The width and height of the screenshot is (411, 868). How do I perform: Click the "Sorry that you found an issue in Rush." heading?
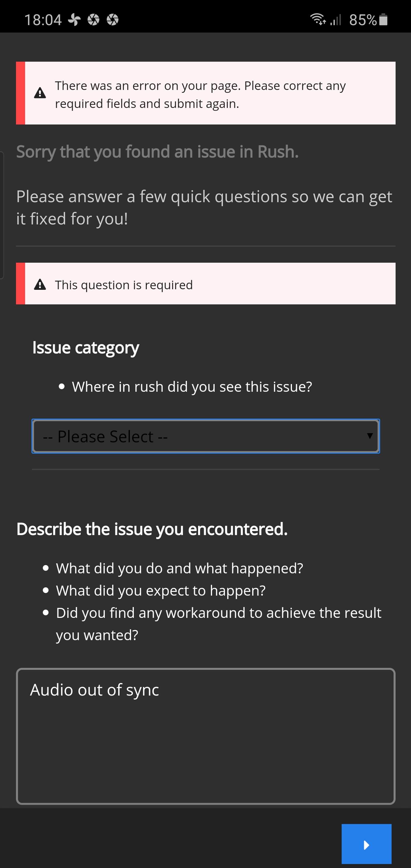157,152
